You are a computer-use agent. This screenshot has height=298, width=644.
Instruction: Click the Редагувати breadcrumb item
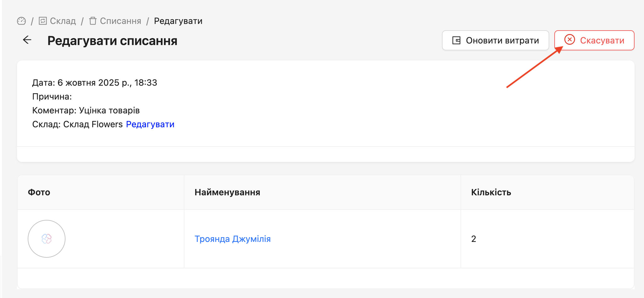pyautogui.click(x=178, y=21)
